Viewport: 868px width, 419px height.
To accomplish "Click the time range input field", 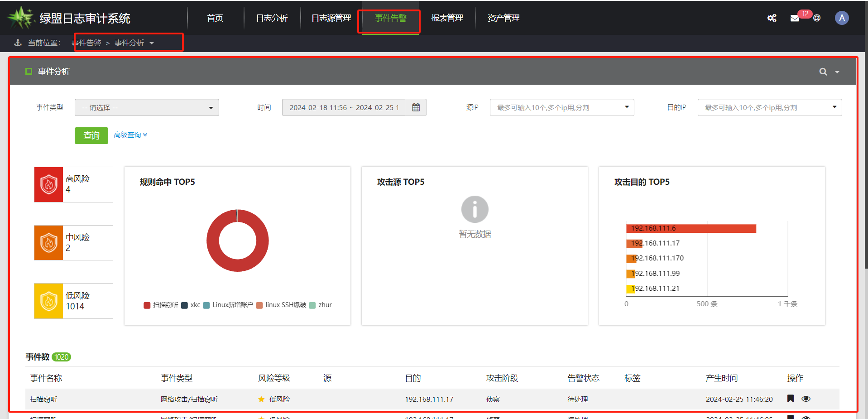I will coord(344,107).
